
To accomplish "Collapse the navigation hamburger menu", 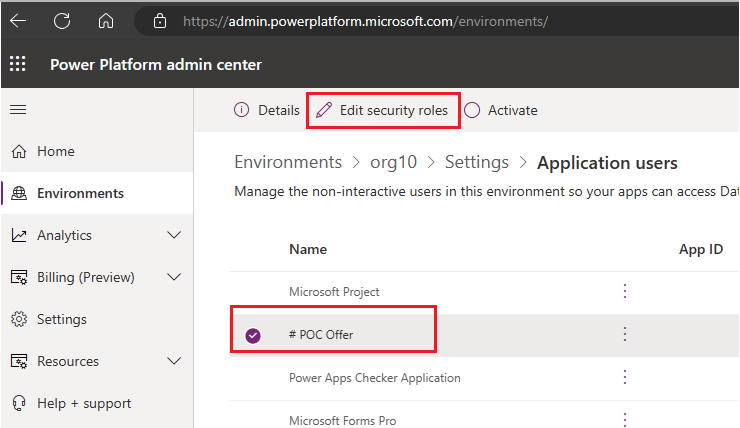I will [x=18, y=109].
